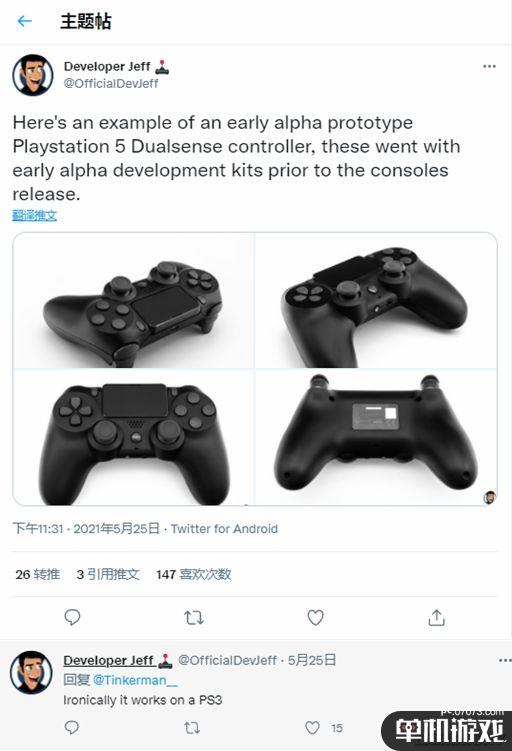Retweet the 'works on a PS3' reply
The width and height of the screenshot is (512, 751).
click(192, 728)
